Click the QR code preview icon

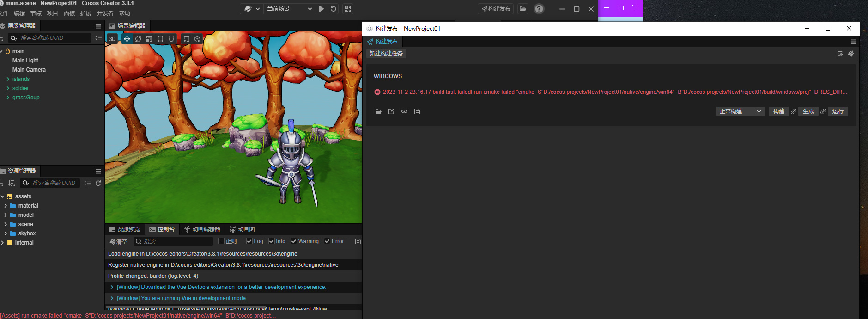[x=348, y=9]
